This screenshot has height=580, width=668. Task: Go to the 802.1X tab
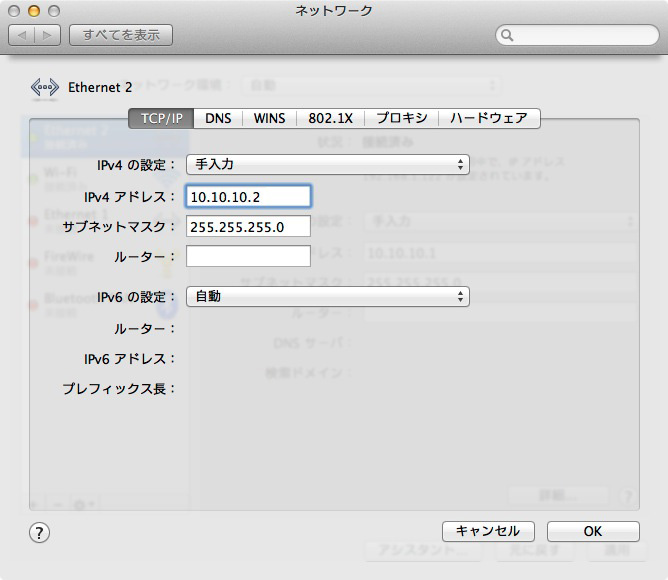point(330,118)
